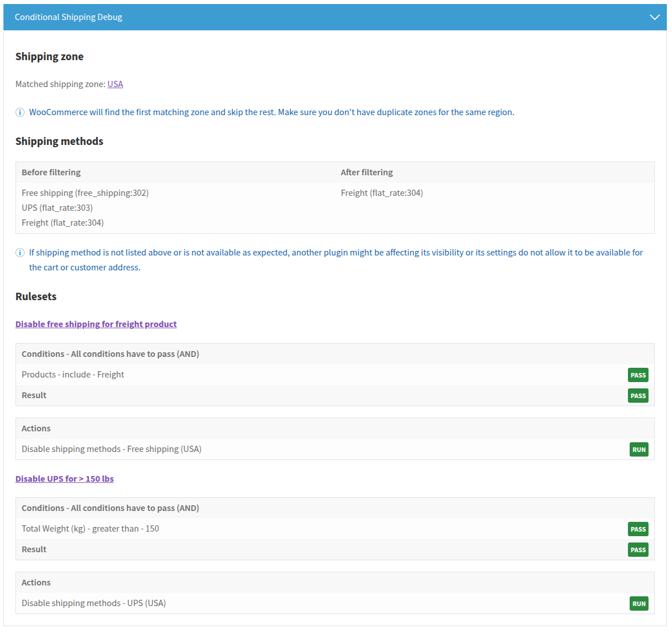Select the 'Before filtering' column header
672x633 pixels.
[x=51, y=172]
